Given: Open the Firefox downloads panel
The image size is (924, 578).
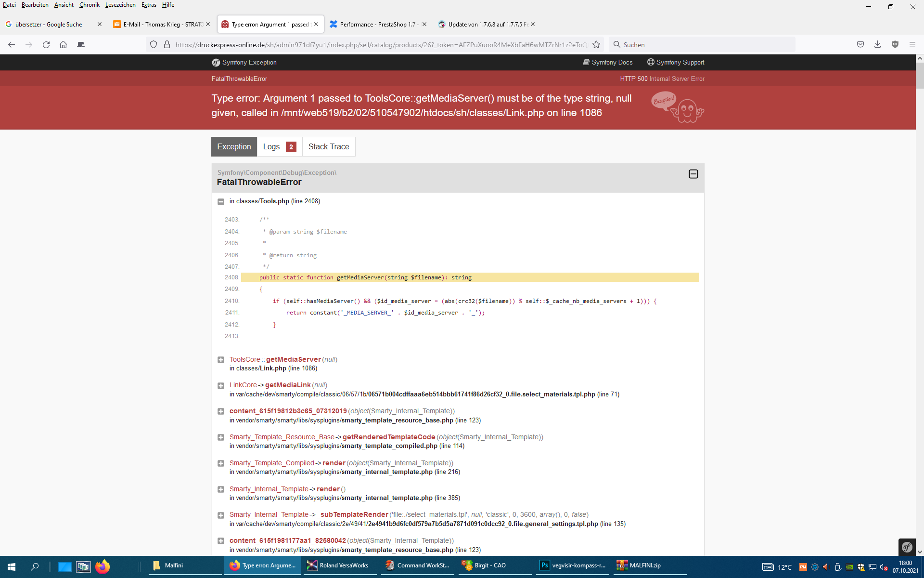Looking at the screenshot, I should pos(877,44).
